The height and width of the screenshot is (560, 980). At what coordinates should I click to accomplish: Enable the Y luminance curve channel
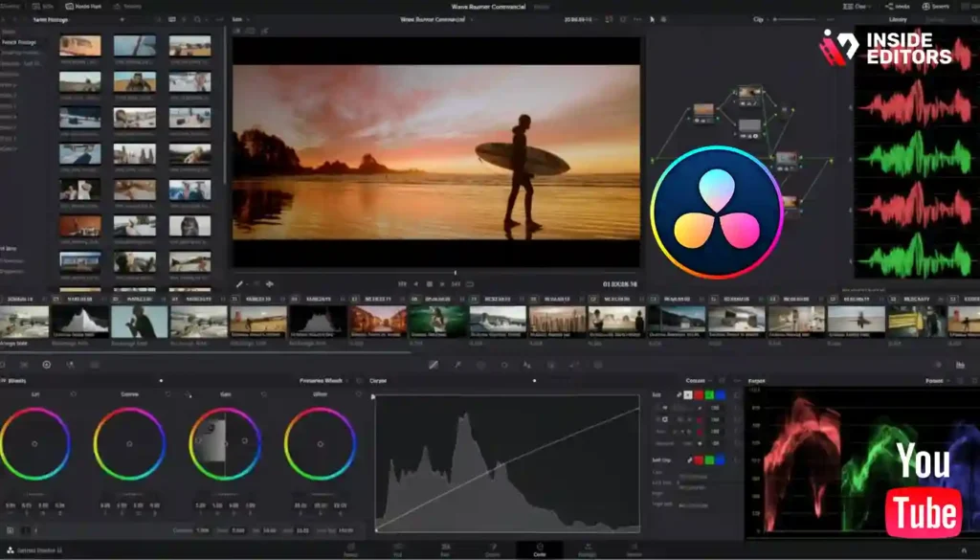pyautogui.click(x=688, y=395)
